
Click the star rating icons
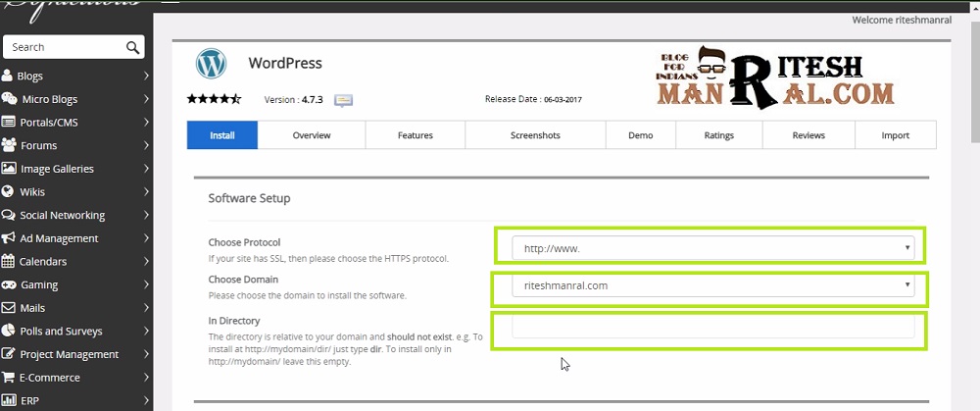coord(214,99)
